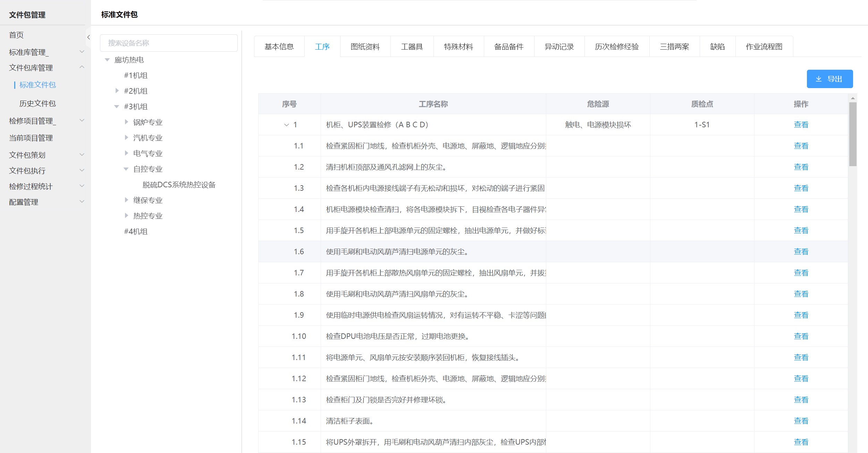Select the 工序 tab

point(322,46)
